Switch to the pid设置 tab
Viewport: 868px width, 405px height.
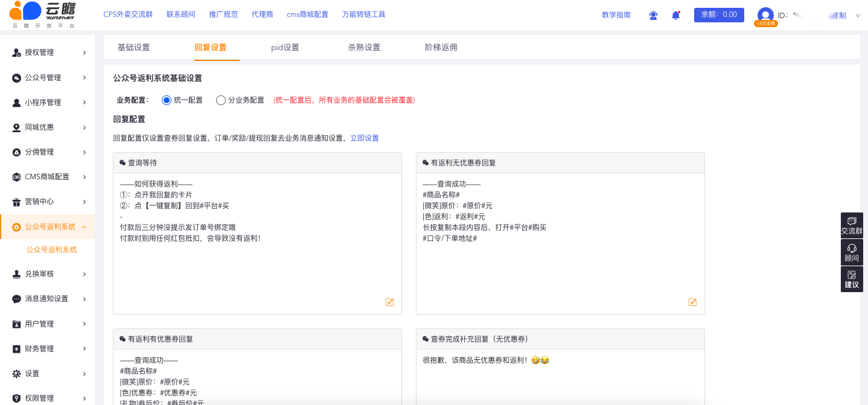(x=285, y=47)
